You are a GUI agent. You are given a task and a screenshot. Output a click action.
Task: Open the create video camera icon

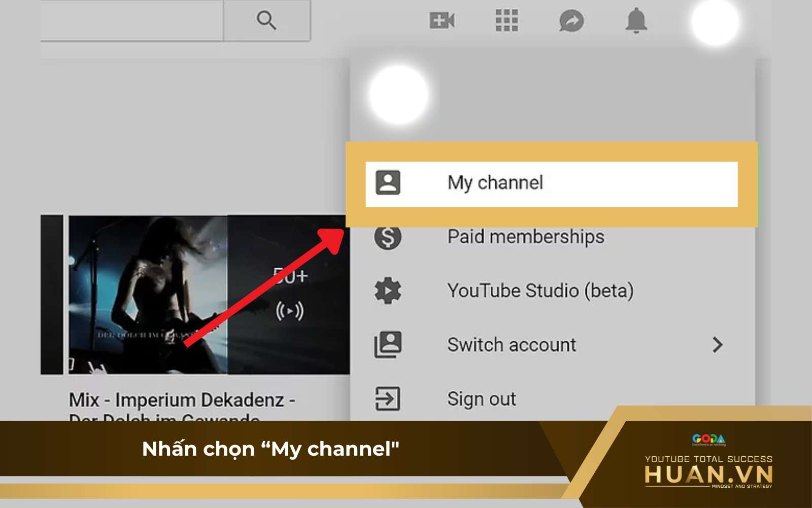[x=442, y=20]
